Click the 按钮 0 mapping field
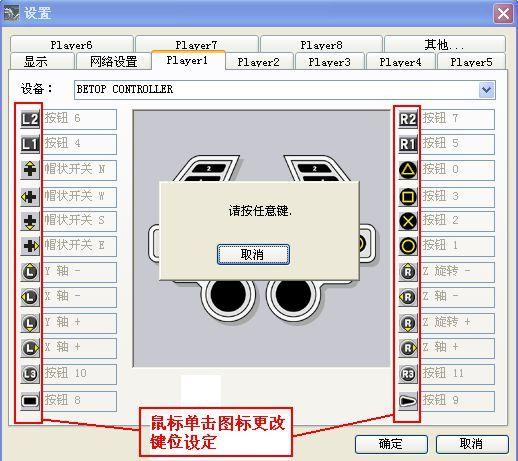This screenshot has height=461, width=518. 457,170
